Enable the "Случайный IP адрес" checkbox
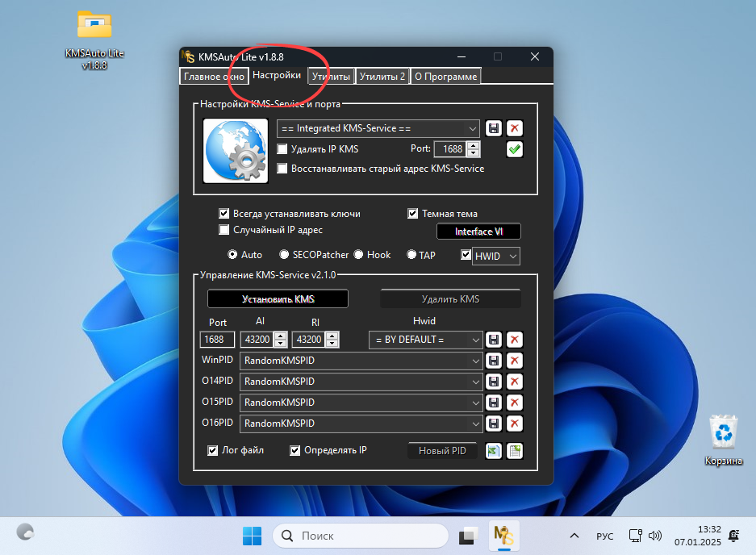Viewport: 756px width, 555px height. 223,230
